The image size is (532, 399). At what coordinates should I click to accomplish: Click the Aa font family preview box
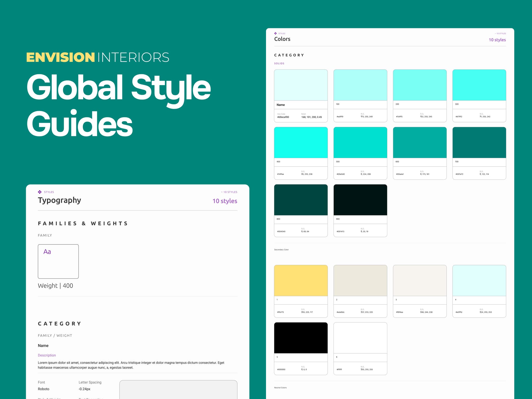coord(58,261)
